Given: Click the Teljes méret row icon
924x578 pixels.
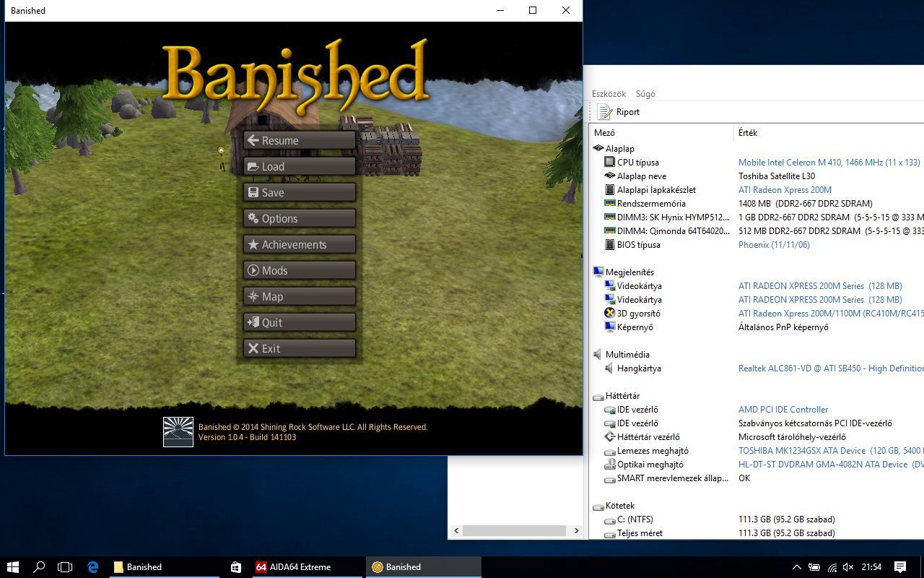Looking at the screenshot, I should 610,533.
